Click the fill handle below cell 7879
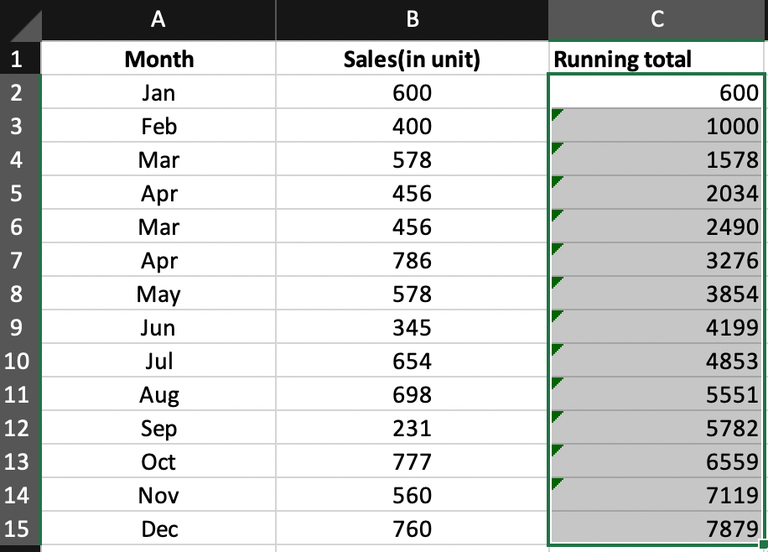The width and height of the screenshot is (768, 552). [764, 543]
